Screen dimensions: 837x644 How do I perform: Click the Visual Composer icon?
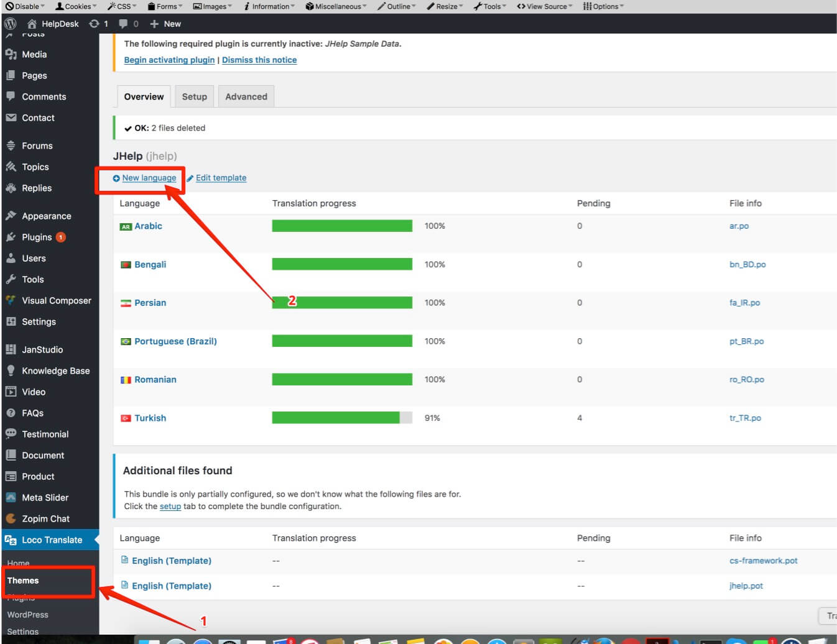[x=11, y=300]
